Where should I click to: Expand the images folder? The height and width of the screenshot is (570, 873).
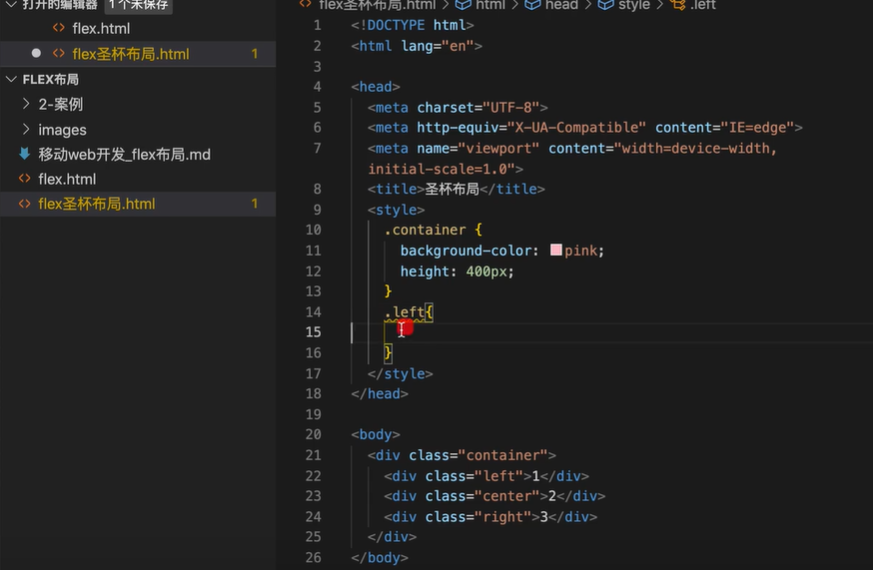tap(26, 130)
